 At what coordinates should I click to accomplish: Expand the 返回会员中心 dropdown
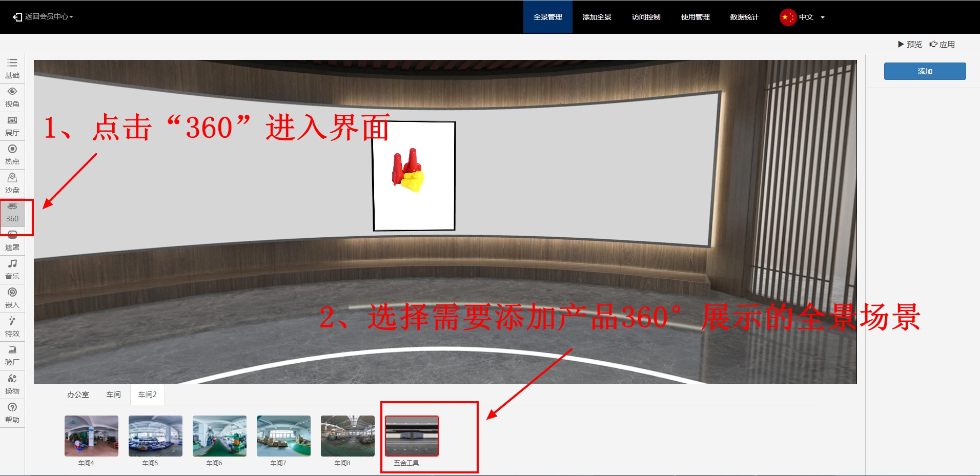click(x=44, y=17)
